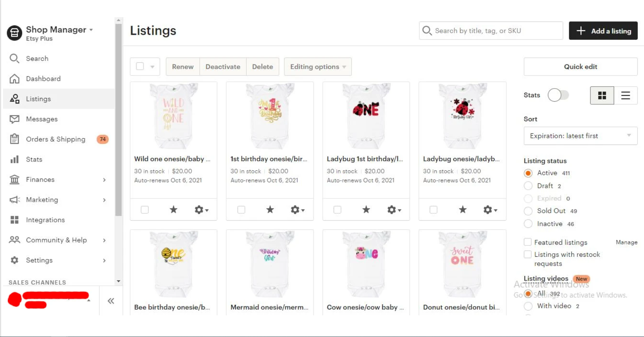The image size is (644, 337).
Task: Open the Listings section in sidebar
Action: pyautogui.click(x=37, y=99)
